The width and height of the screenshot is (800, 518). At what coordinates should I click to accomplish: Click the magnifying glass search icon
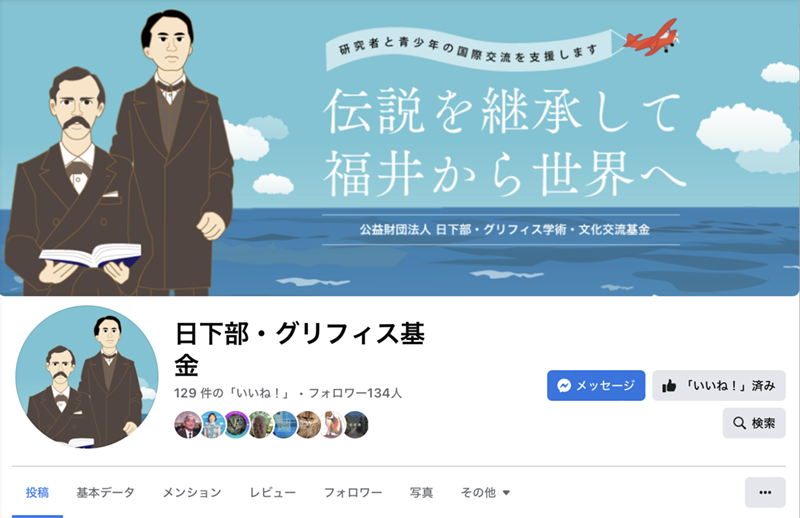click(x=739, y=423)
